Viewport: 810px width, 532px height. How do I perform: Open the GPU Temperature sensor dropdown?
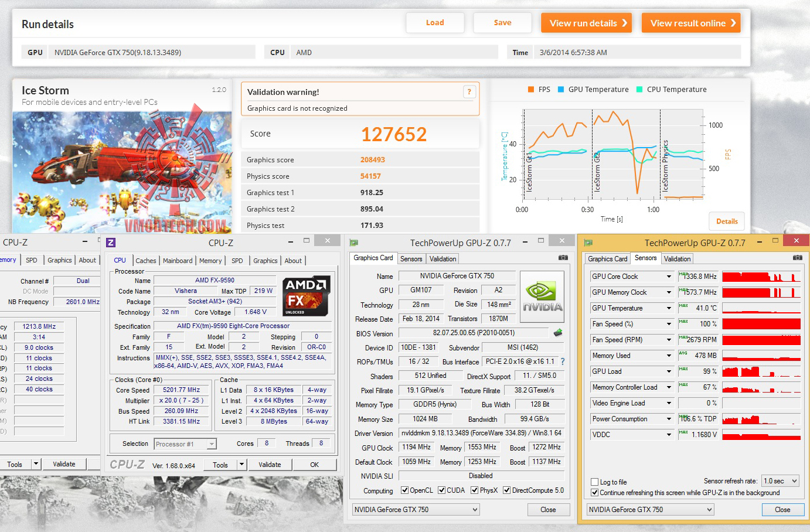[669, 308]
